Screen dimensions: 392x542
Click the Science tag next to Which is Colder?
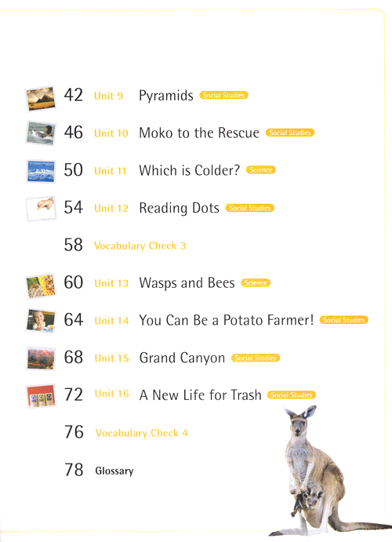pyautogui.click(x=261, y=169)
